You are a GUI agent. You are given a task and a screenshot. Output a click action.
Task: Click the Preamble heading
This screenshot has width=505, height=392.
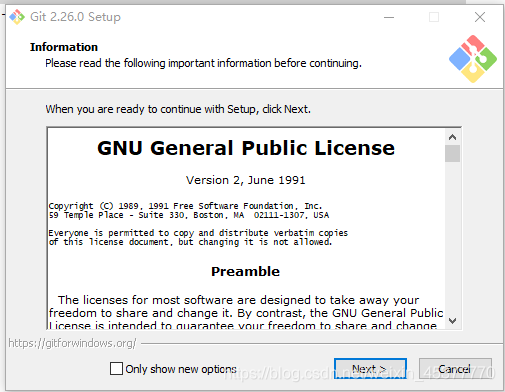tap(245, 271)
